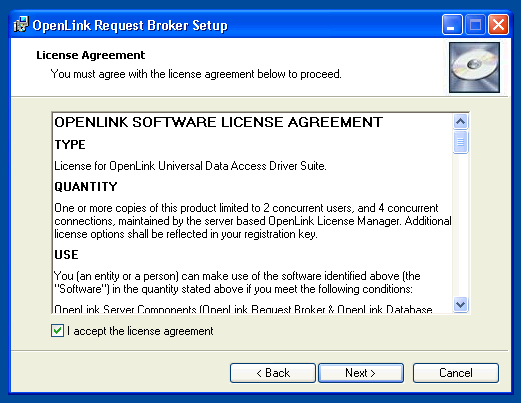Cancel the Request Broker installation
Screen dimensions: 521x403
[456, 373]
